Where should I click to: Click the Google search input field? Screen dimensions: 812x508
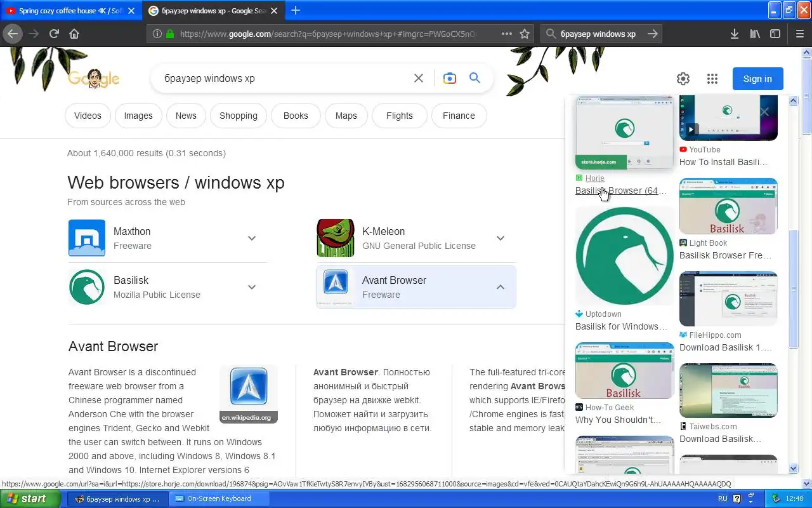(285, 78)
